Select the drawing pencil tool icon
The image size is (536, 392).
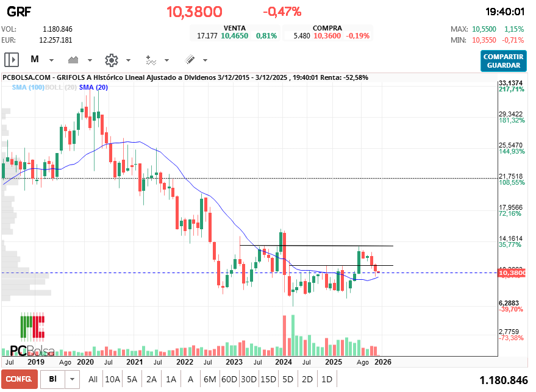click(190, 60)
